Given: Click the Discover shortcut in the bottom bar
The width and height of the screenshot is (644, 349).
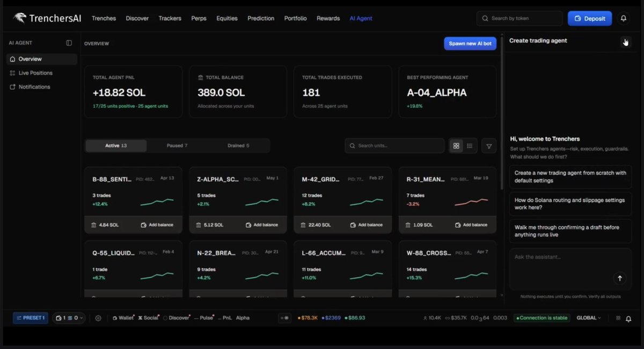Looking at the screenshot, I should pyautogui.click(x=177, y=318).
